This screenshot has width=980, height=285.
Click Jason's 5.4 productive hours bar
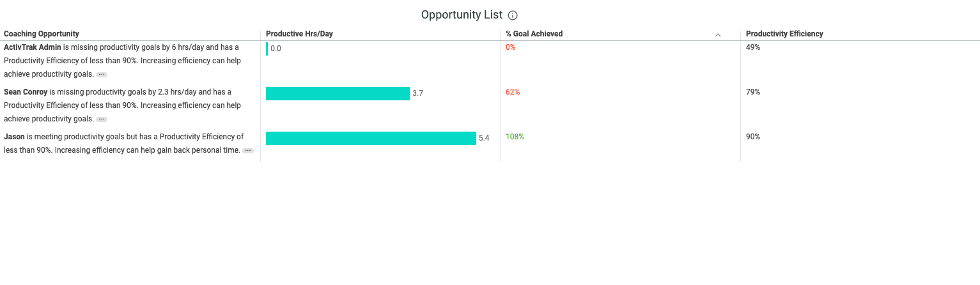tap(371, 138)
